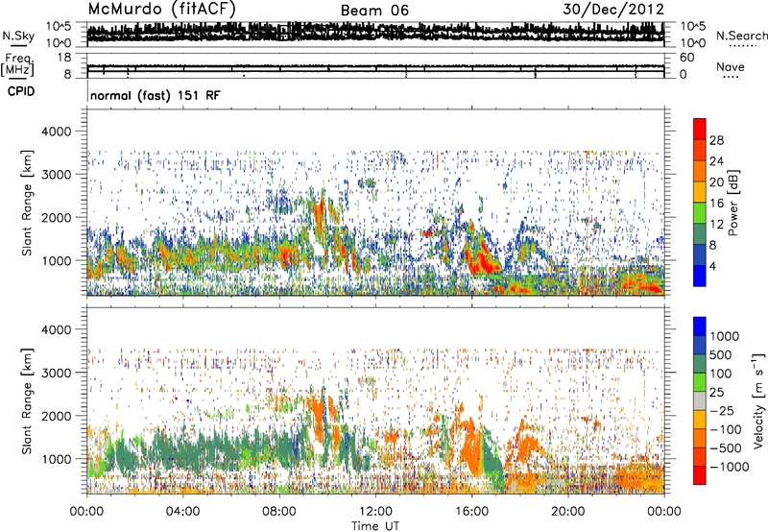
Task: Click the '16:00' time tick label
Action: pyautogui.click(x=471, y=512)
